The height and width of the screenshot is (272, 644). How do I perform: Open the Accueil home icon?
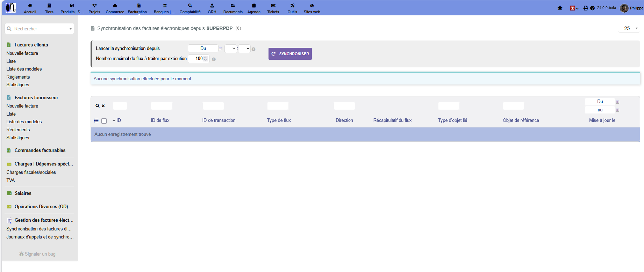(30, 6)
